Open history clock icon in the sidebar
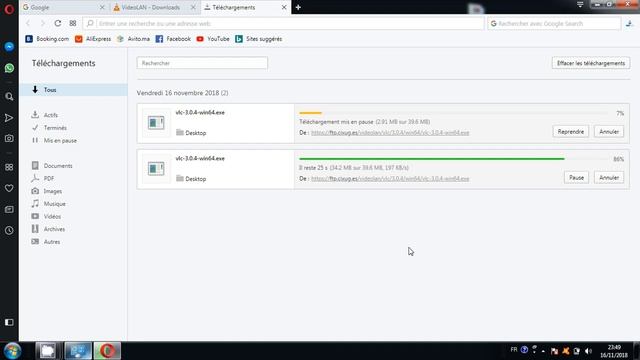The width and height of the screenshot is (640, 360). coord(9,230)
